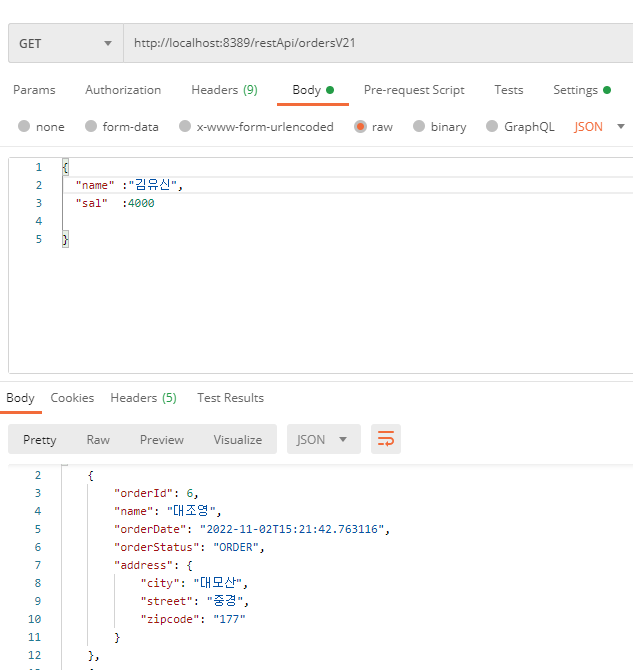
Task: Open the request Headers (9) tab
Action: tap(224, 90)
